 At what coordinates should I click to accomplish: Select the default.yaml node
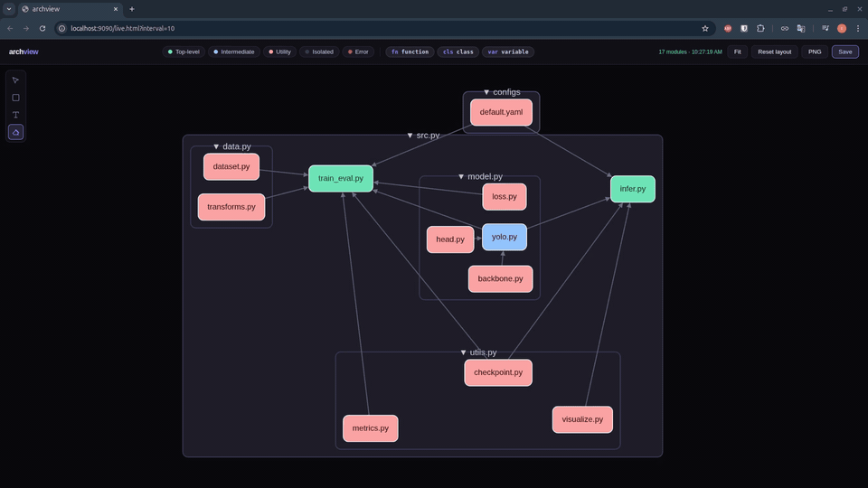[x=501, y=112]
